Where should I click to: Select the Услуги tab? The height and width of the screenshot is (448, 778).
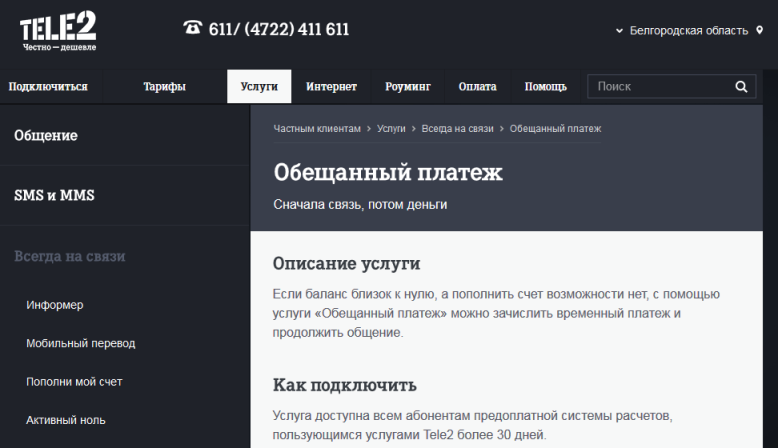(259, 87)
